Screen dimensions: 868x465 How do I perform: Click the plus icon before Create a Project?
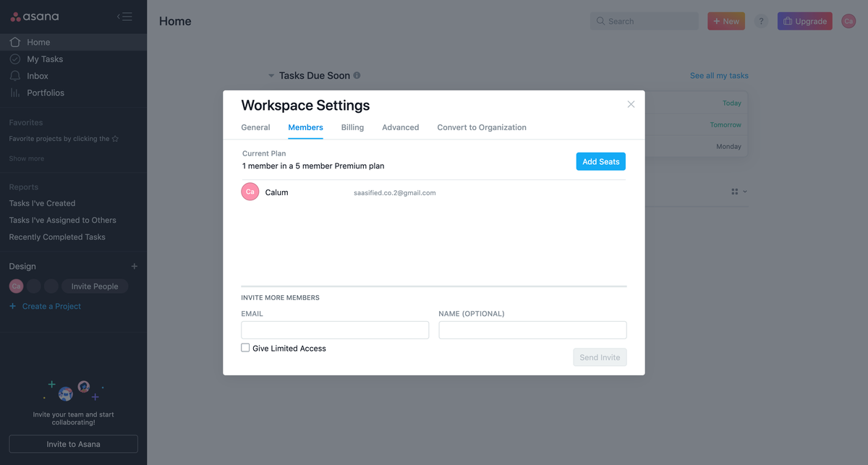click(12, 307)
